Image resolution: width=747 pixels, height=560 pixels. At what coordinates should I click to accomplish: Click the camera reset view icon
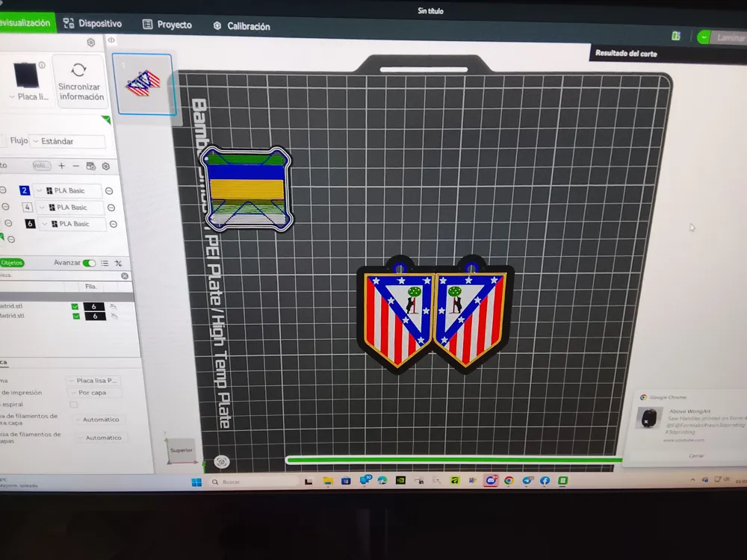pos(222,461)
